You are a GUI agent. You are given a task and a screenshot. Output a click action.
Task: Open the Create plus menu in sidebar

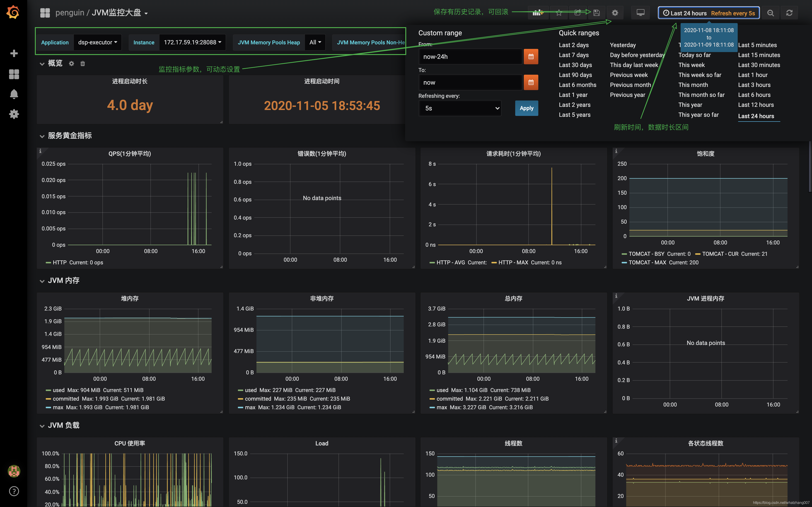coord(14,53)
